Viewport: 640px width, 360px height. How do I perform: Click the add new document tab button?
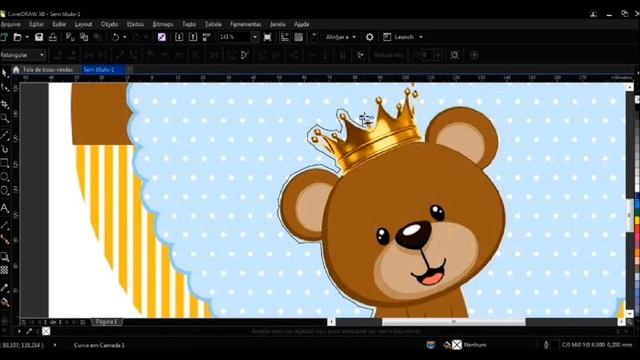point(129,70)
